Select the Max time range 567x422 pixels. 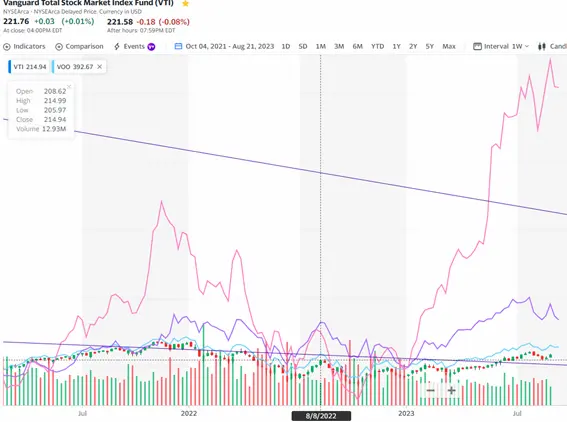click(x=449, y=46)
